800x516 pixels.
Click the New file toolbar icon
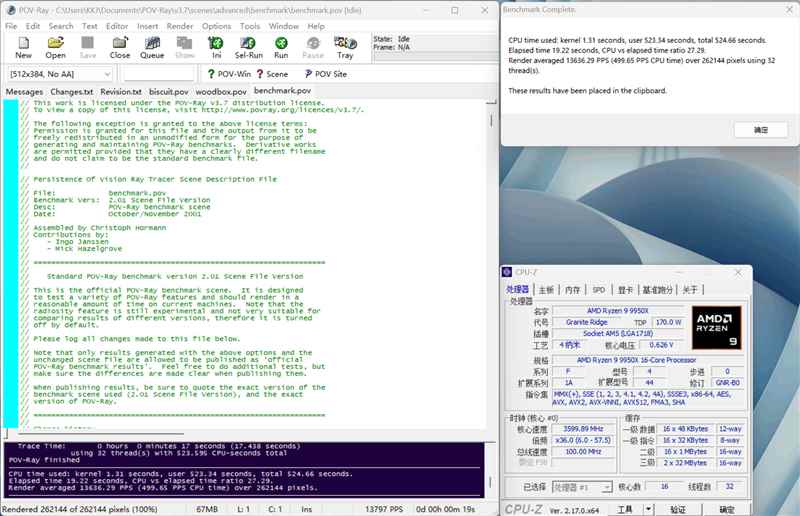(24, 46)
